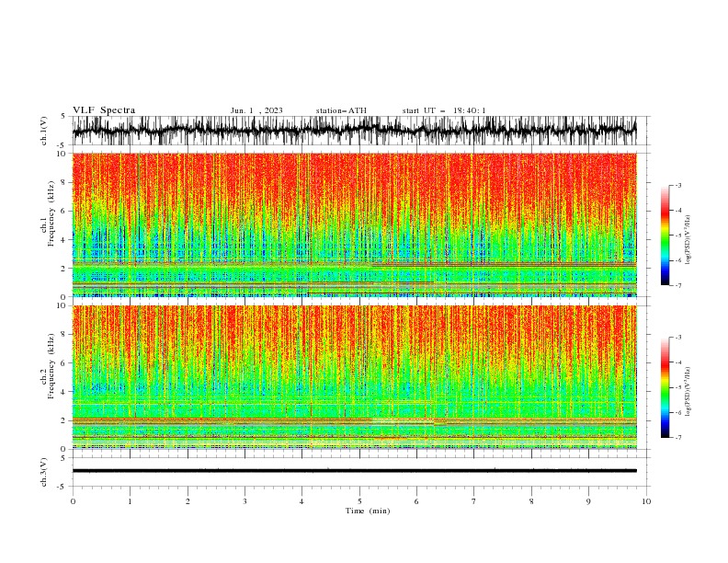Click time axis tick label "3"
This screenshot has width=728, height=563.
tap(245, 501)
